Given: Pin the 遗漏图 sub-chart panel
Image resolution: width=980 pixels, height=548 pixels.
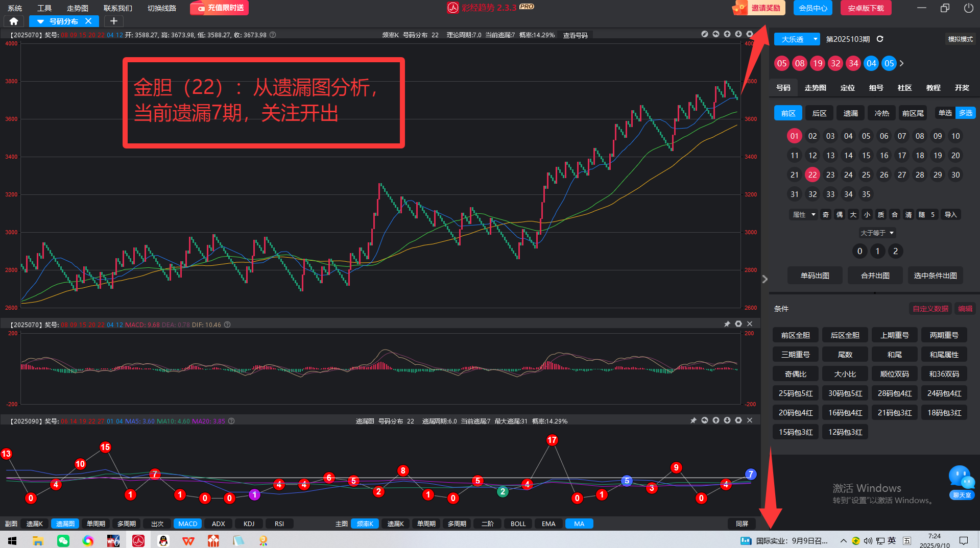Looking at the screenshot, I should click(694, 420).
